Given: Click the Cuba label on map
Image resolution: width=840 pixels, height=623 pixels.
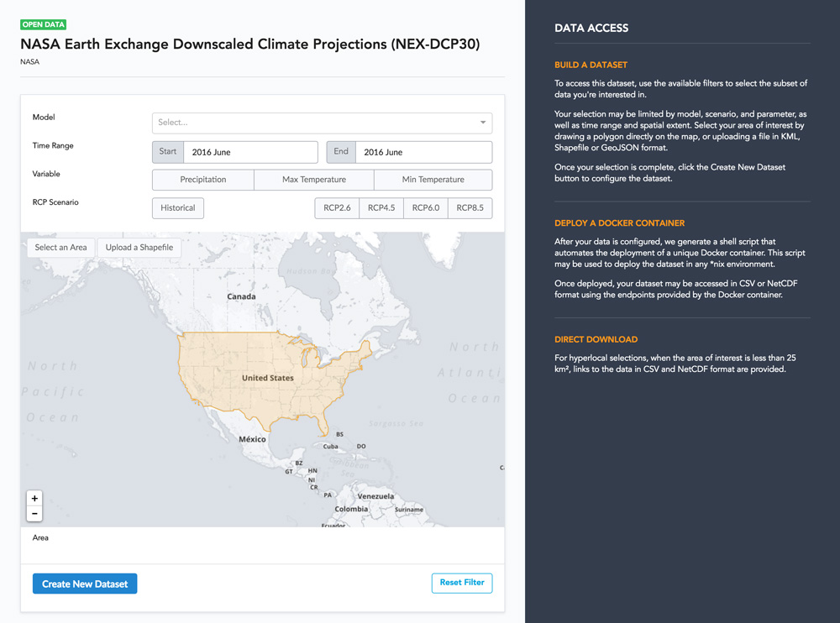Looking at the screenshot, I should click(x=330, y=446).
